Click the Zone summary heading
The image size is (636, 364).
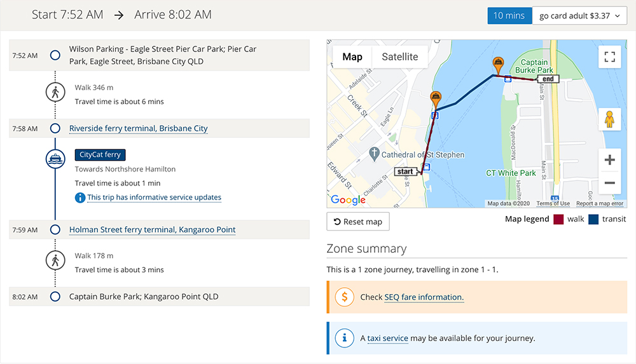click(x=366, y=248)
